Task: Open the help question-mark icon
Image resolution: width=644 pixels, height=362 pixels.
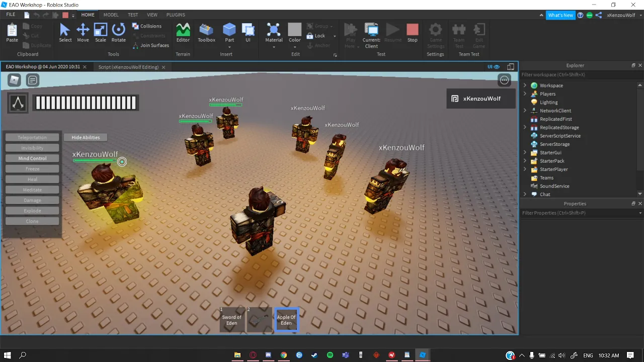Action: point(580,15)
